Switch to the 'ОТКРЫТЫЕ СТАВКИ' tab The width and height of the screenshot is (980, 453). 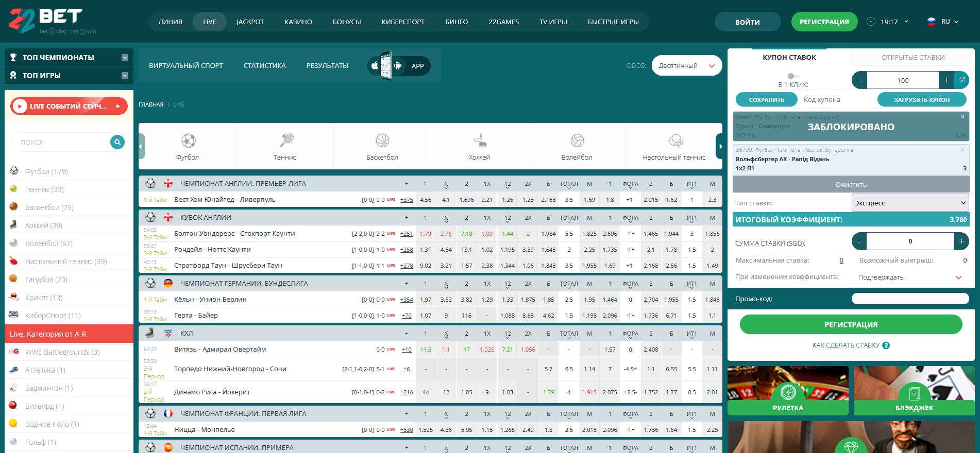pos(913,58)
